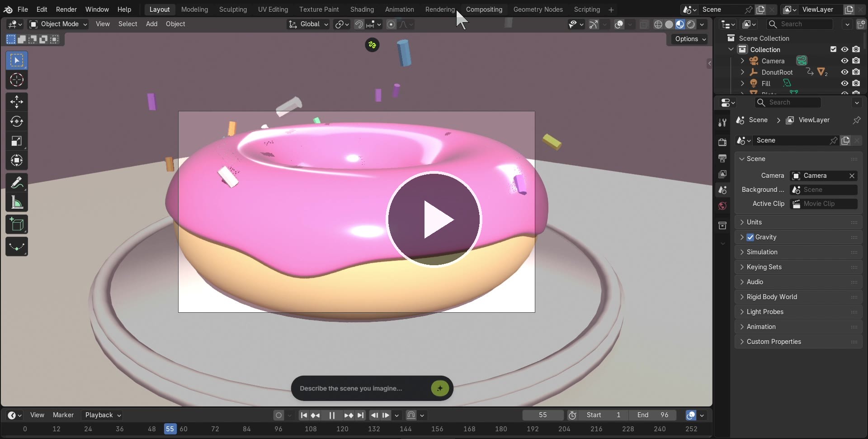868x439 pixels.
Task: Expand the Units panel
Action: tap(798, 222)
